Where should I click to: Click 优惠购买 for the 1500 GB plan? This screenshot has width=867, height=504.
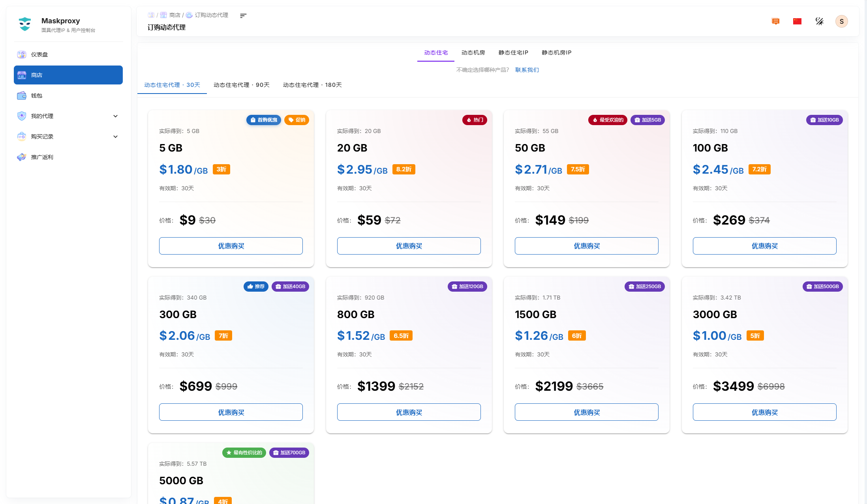coord(587,412)
